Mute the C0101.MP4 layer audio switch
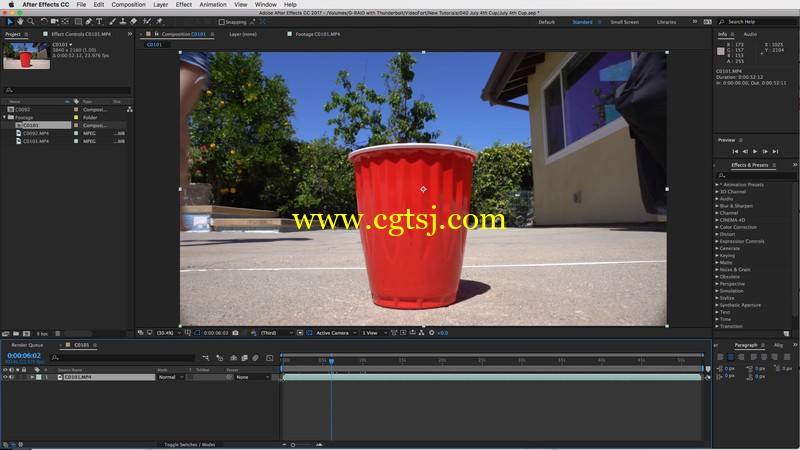Image resolution: width=800 pixels, height=450 pixels. (11, 377)
